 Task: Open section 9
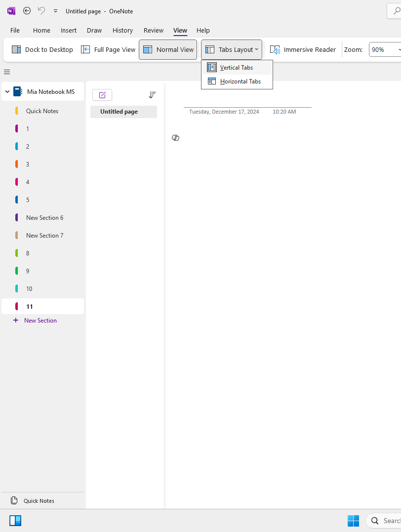tap(43, 271)
